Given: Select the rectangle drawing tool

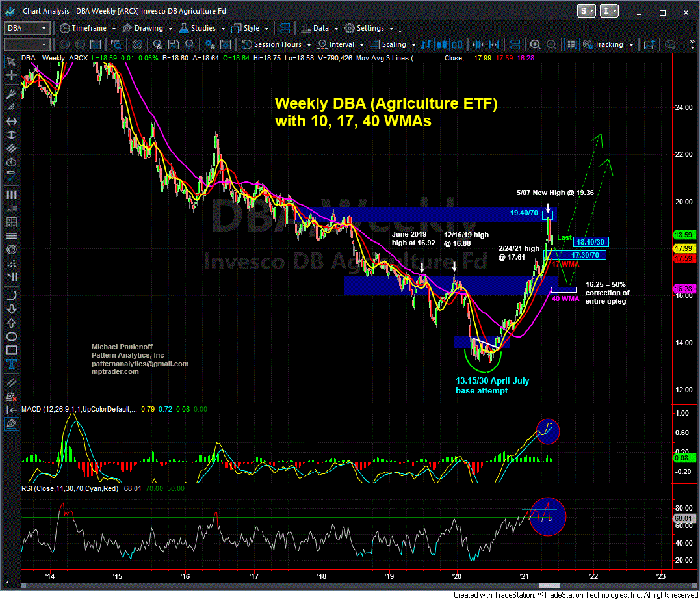Looking at the screenshot, I should click(12, 350).
